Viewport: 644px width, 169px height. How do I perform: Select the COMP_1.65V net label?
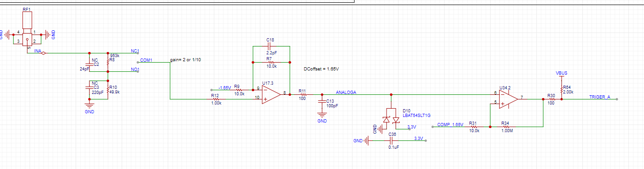tap(450, 125)
